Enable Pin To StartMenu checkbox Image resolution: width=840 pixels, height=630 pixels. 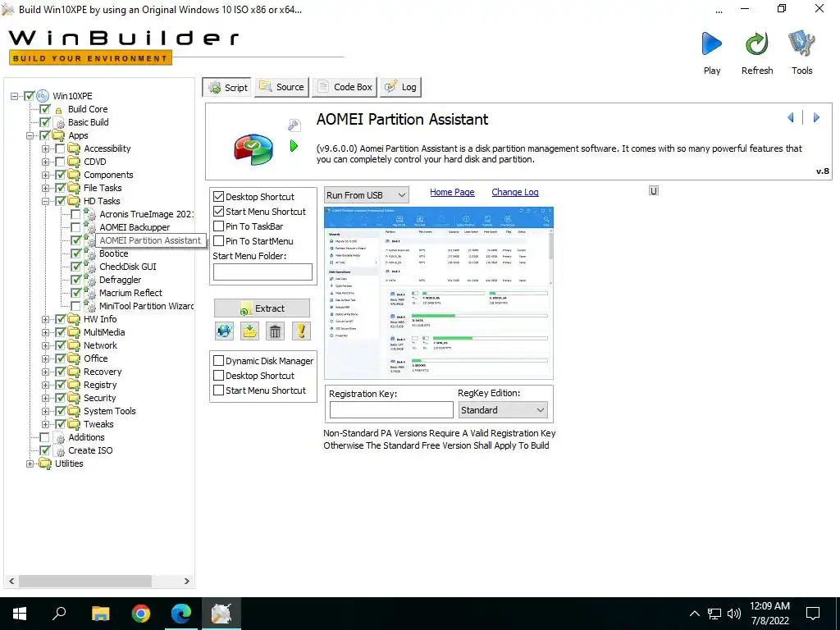pyautogui.click(x=218, y=241)
